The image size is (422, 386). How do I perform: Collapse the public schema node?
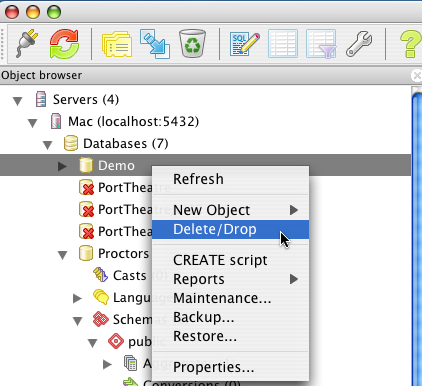pos(92,343)
